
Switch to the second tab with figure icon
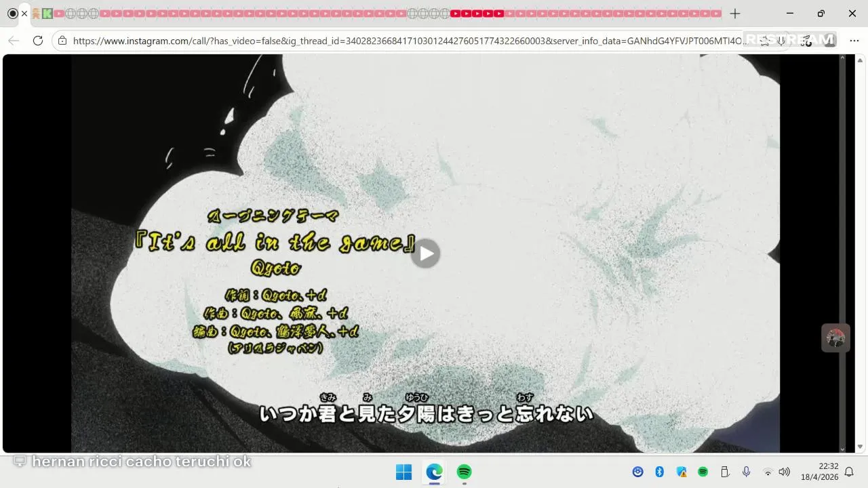(36, 14)
